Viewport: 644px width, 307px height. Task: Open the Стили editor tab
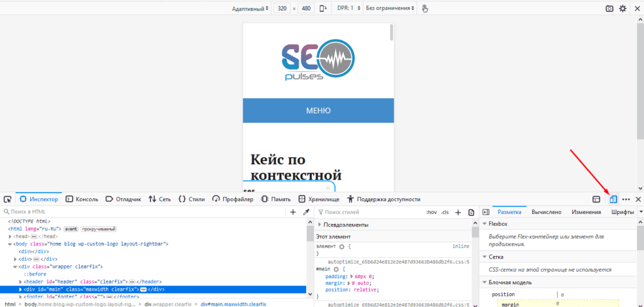[x=191, y=199]
